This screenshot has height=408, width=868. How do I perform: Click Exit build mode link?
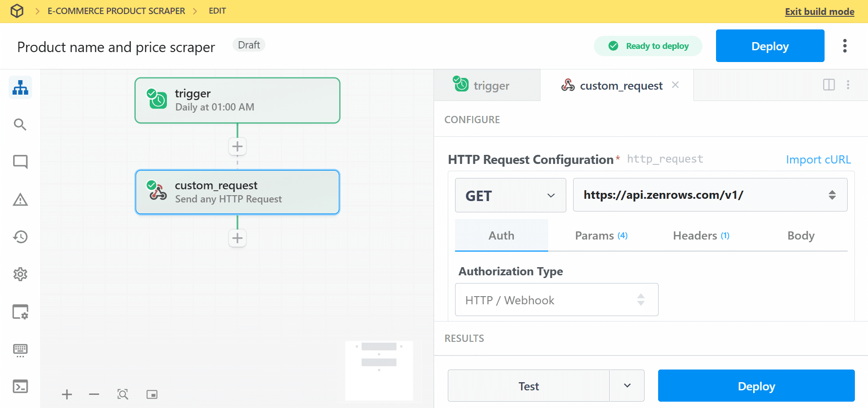tap(820, 11)
